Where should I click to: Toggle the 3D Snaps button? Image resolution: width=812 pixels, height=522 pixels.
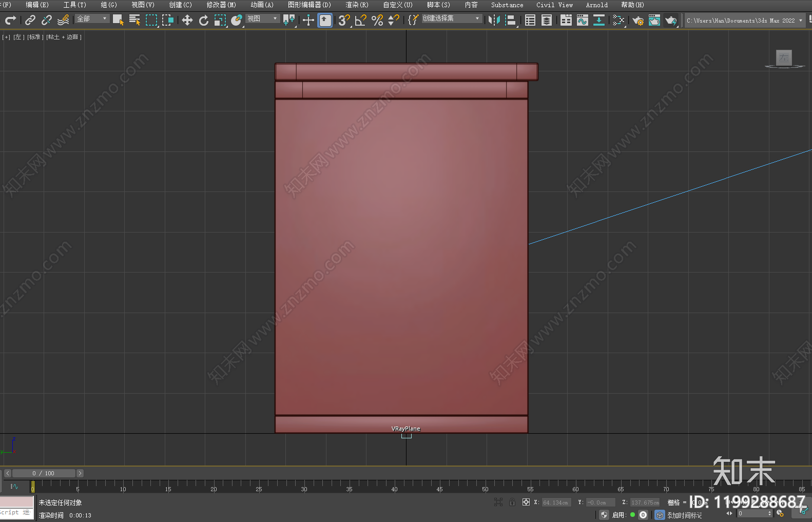(x=344, y=20)
